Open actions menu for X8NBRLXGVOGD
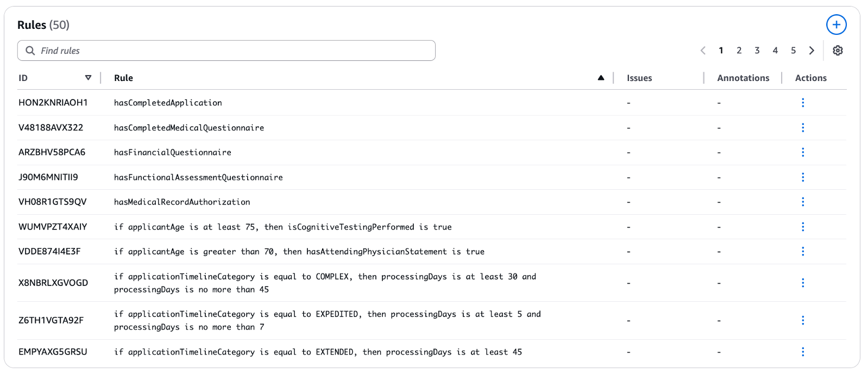Viewport: 868px width, 373px height. 803,283
